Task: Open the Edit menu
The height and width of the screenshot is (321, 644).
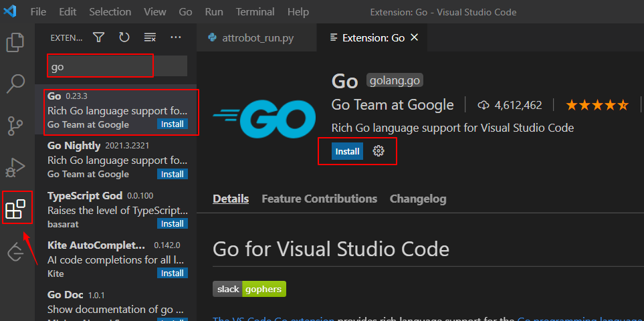Action: pyautogui.click(x=68, y=12)
